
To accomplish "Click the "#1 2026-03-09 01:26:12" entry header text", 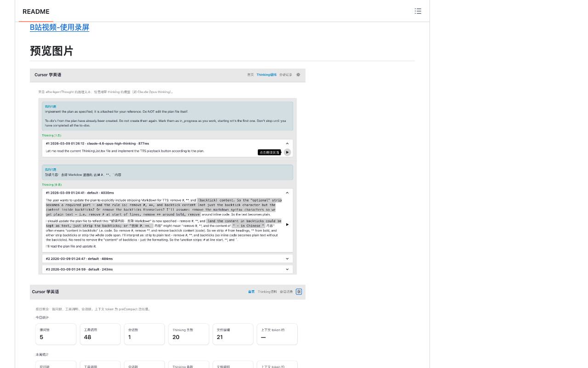I will (x=97, y=144).
